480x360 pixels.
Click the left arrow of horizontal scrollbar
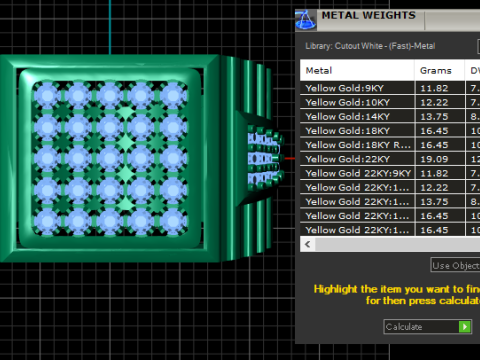[308, 244]
